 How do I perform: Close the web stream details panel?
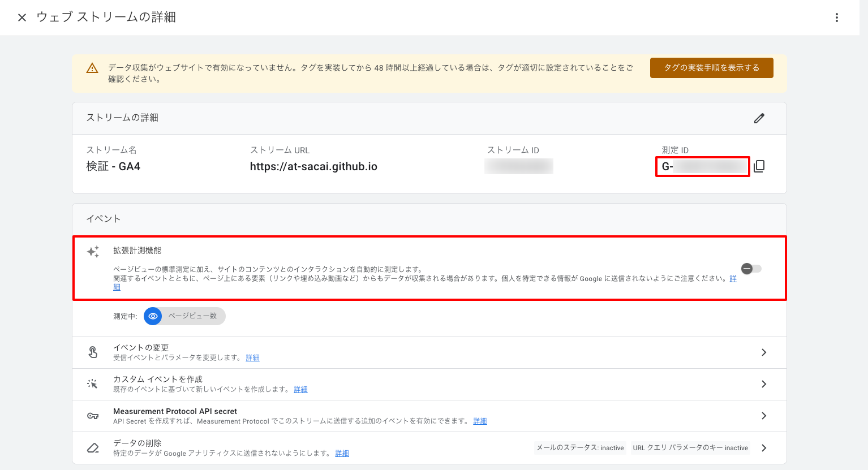22,18
